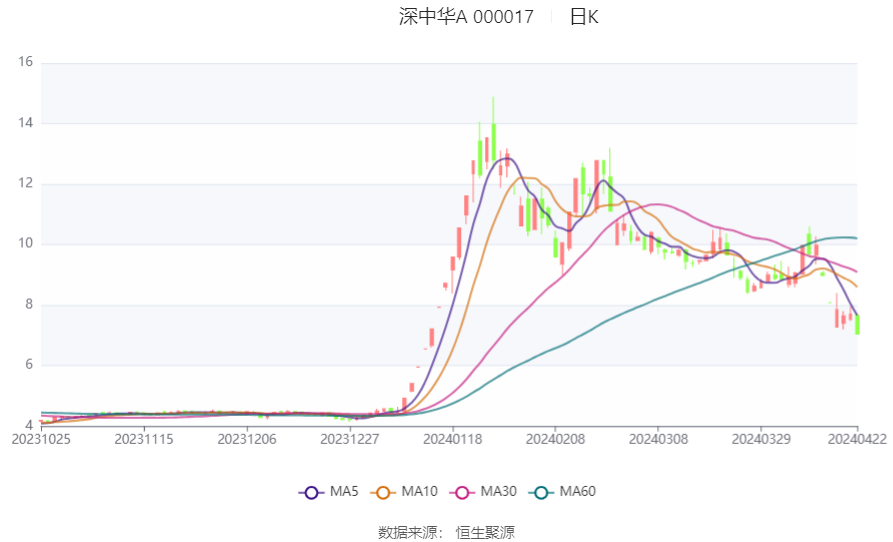Click y-axis value 16

pos(26,61)
